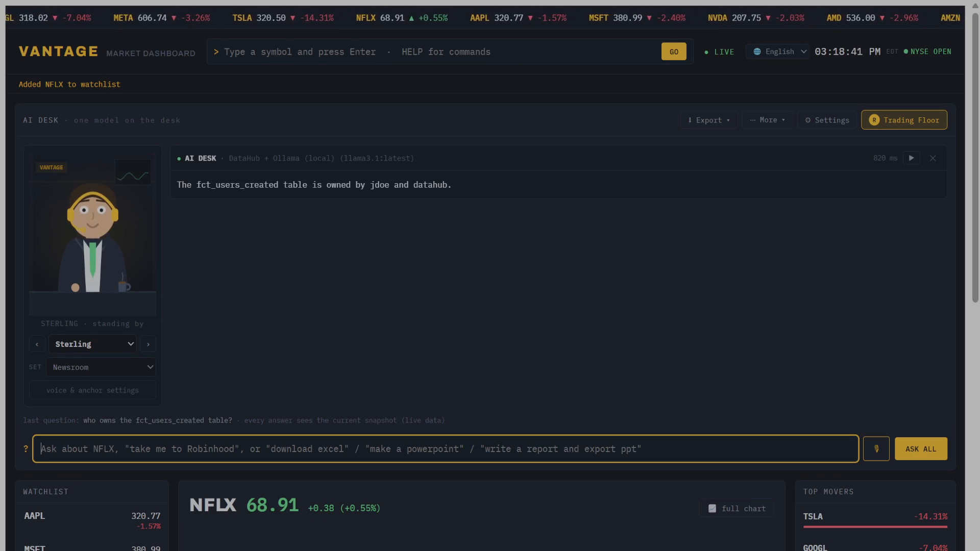Play the AI Desk answer audio
Image resolution: width=980 pixels, height=551 pixels.
(x=911, y=158)
